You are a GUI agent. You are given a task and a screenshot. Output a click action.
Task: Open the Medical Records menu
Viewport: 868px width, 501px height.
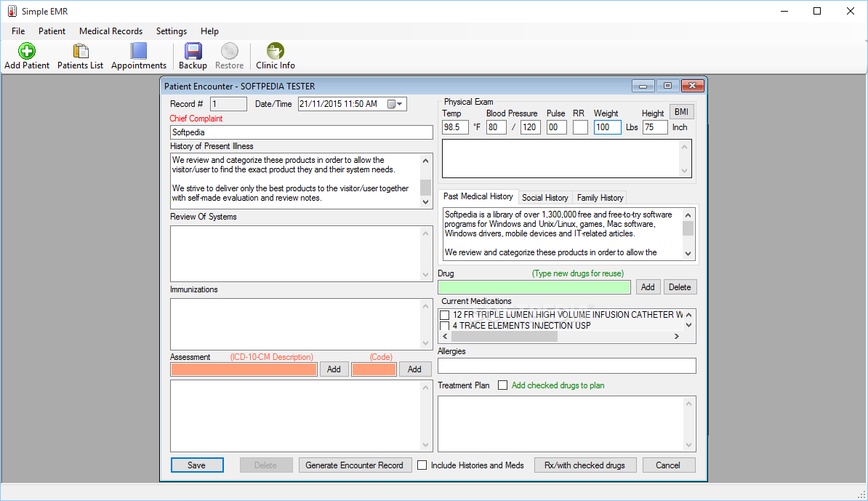pos(110,31)
